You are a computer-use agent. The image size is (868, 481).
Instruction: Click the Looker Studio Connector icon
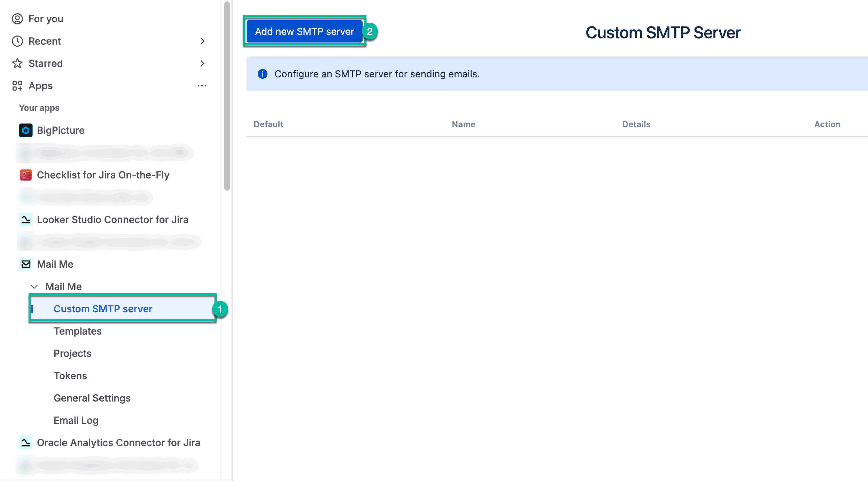click(25, 220)
